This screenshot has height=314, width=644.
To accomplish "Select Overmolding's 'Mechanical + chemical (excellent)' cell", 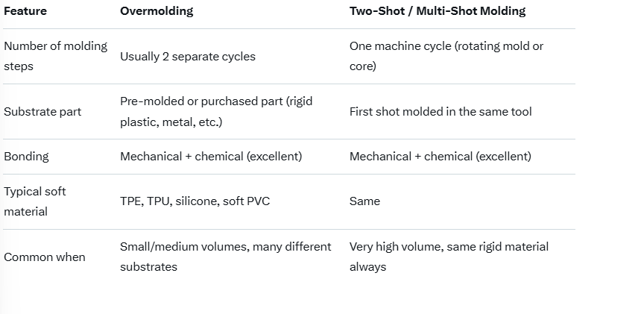I will coord(211,156).
